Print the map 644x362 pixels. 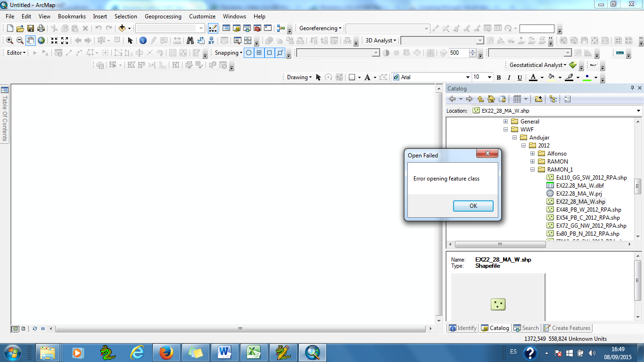click(41, 28)
